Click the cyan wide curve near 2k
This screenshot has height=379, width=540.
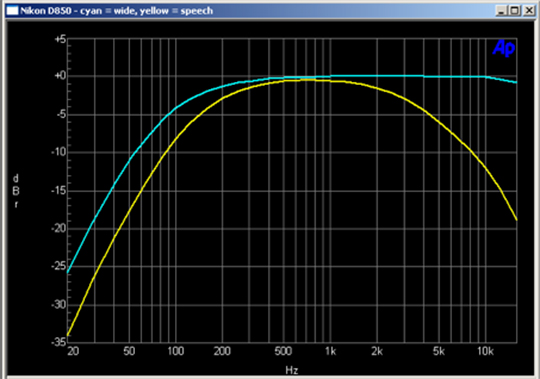pyautogui.click(x=377, y=76)
